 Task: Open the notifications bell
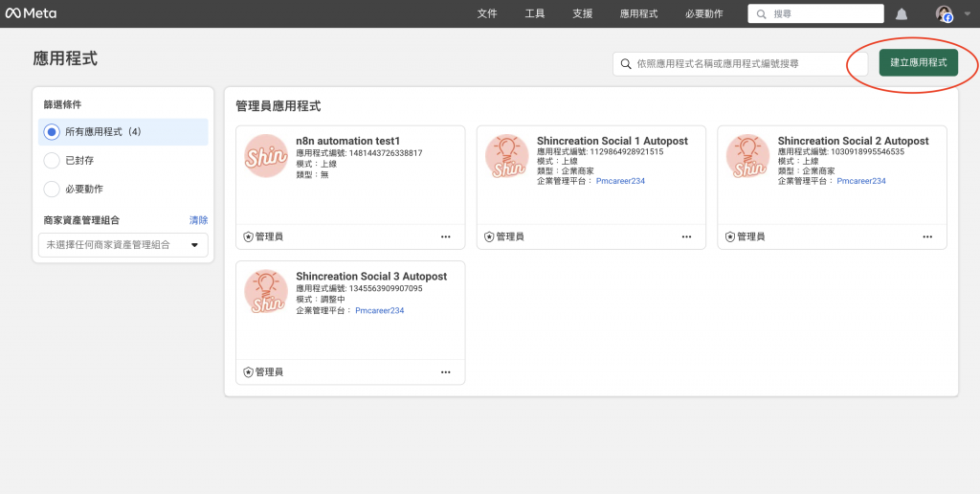pyautogui.click(x=902, y=13)
